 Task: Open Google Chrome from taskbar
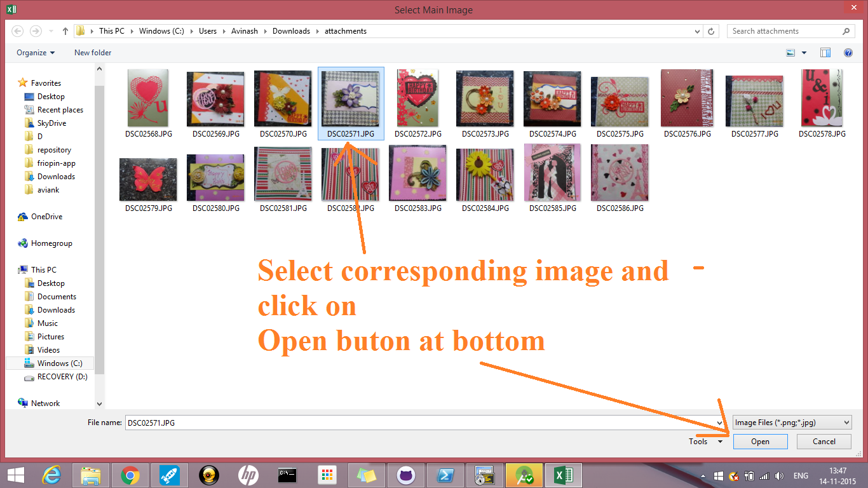point(130,475)
